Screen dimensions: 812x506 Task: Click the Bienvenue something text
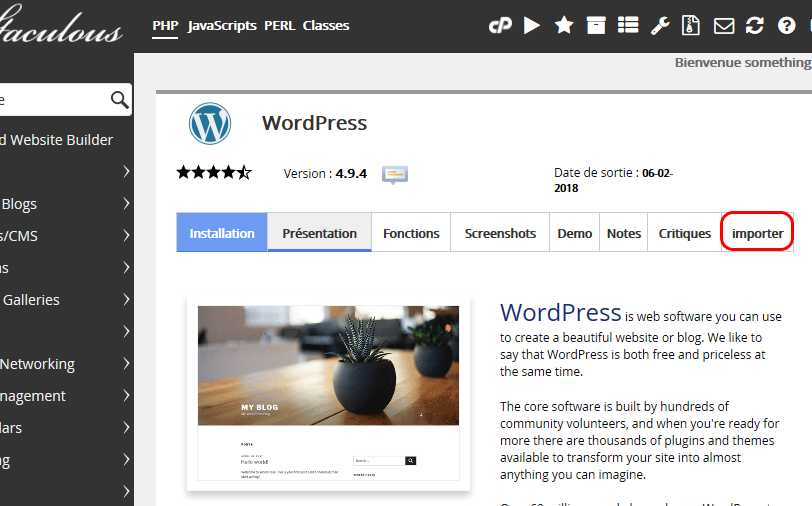pyautogui.click(x=743, y=63)
